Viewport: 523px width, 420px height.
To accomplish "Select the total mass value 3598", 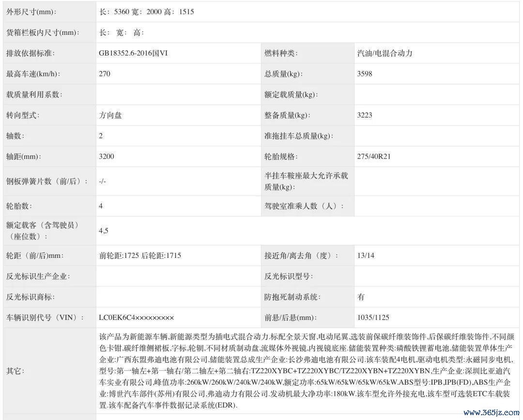I will point(365,74).
